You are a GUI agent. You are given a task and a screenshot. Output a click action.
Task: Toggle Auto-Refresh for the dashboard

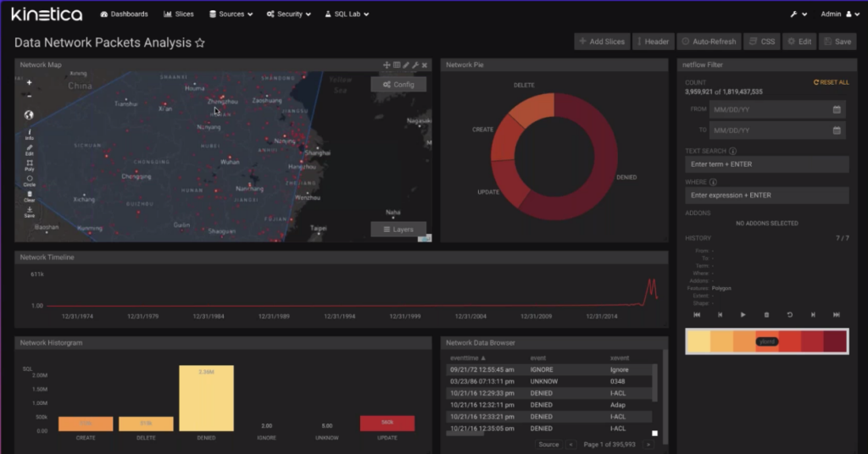coord(710,42)
